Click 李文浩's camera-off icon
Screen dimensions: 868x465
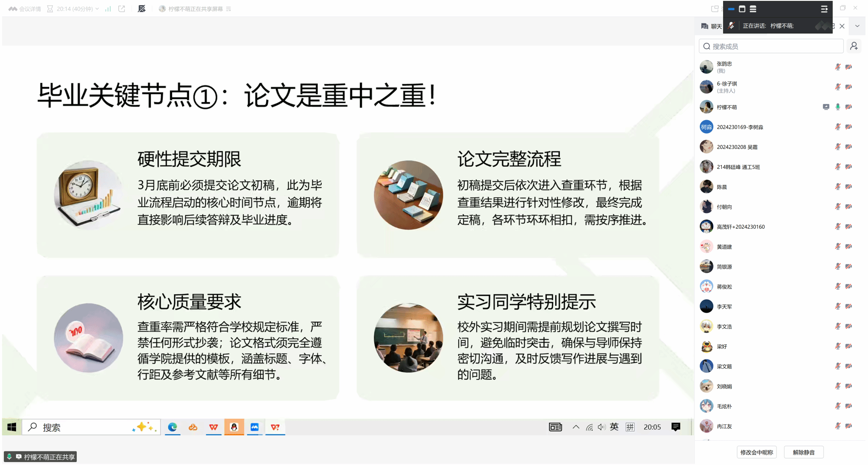point(849,326)
